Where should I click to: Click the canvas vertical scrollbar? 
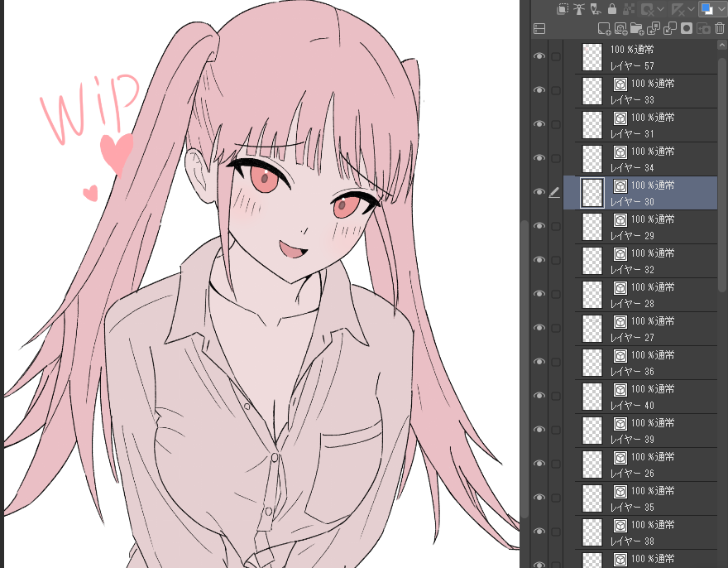[524, 369]
